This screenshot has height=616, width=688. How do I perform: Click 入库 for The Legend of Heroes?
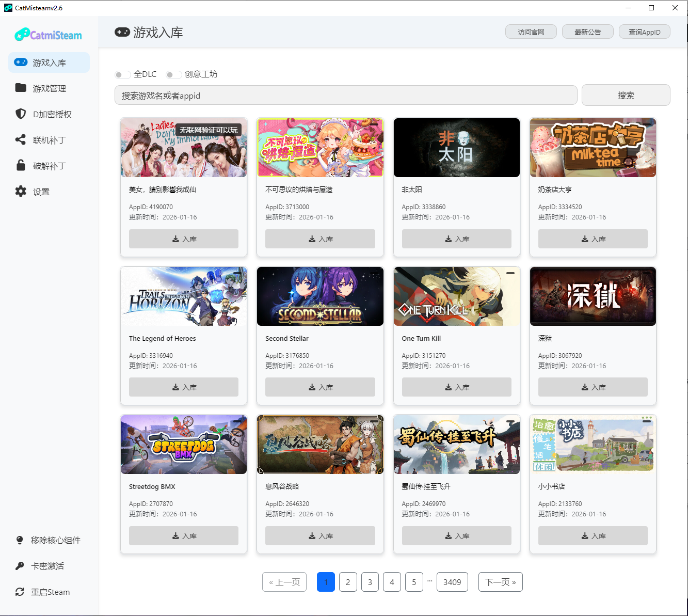pyautogui.click(x=184, y=387)
